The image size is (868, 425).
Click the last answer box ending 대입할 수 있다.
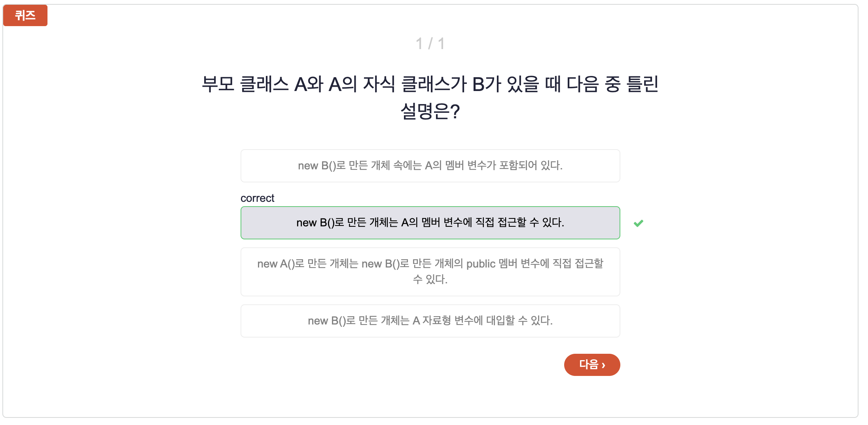[430, 321]
